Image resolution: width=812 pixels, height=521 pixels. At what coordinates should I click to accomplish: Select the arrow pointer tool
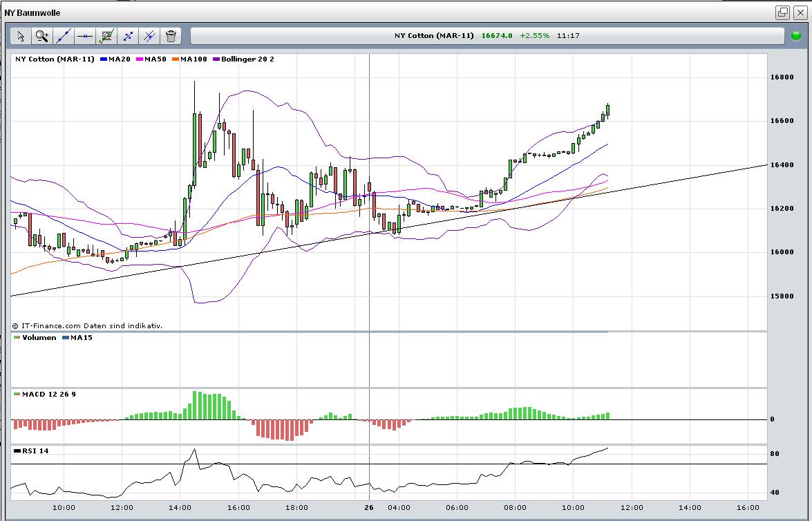[20, 36]
